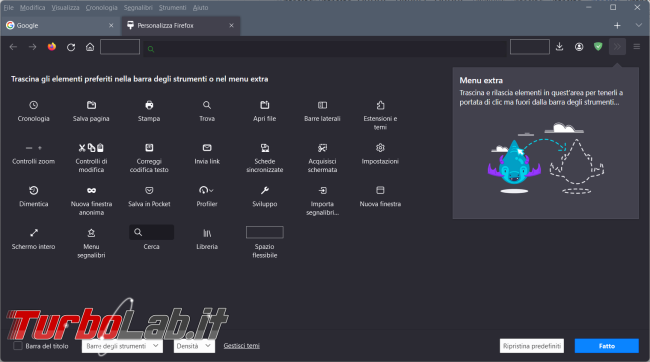Click the Estensioni e temi icon
The image size is (650, 362).
point(380,105)
